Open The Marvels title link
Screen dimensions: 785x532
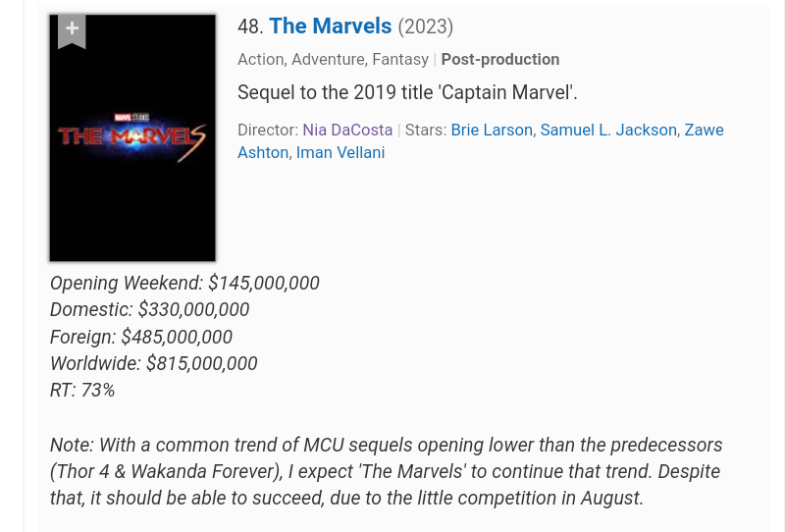coord(330,27)
